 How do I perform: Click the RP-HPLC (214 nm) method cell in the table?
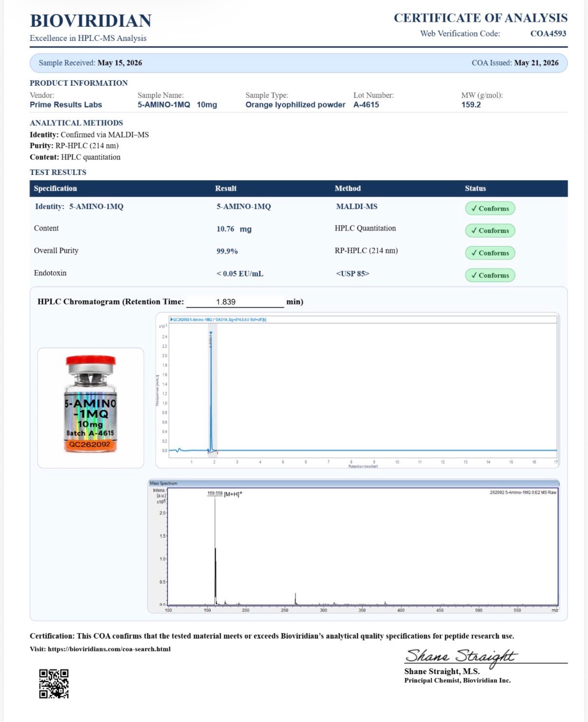(x=366, y=251)
